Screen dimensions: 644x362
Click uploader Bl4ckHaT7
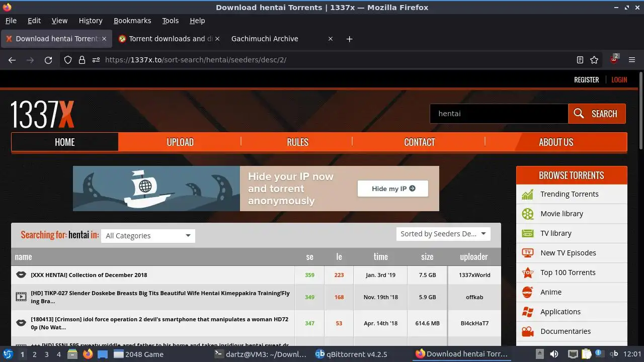[x=474, y=323]
